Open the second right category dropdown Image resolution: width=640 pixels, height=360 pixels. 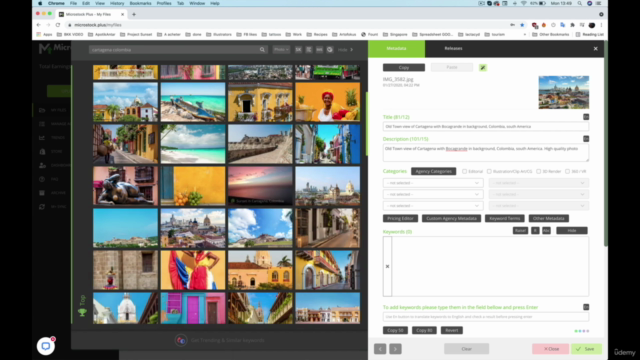coord(539,194)
